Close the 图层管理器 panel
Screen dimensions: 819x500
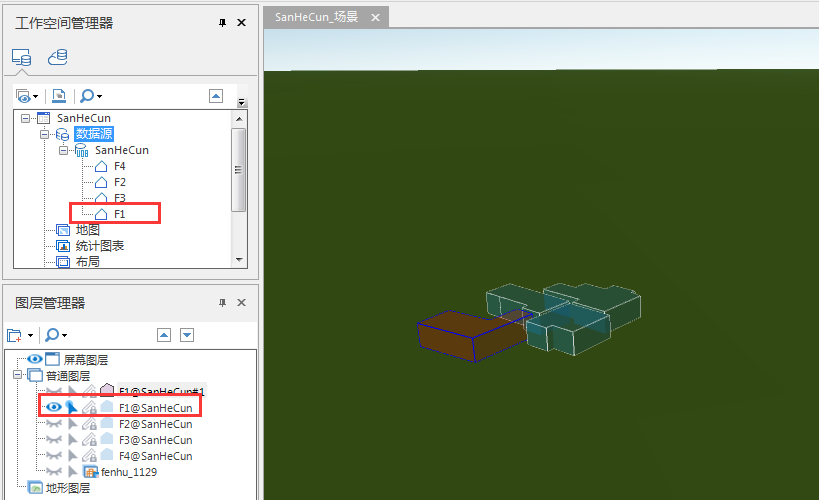pyautogui.click(x=241, y=303)
